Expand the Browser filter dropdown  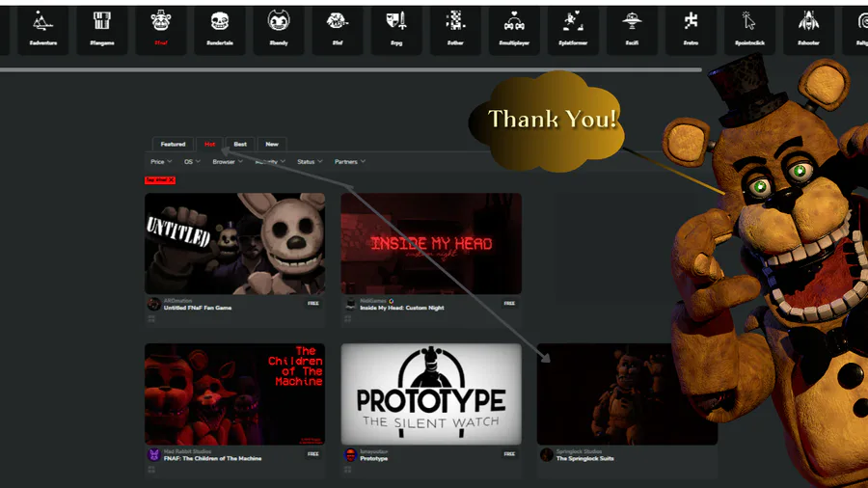point(228,162)
